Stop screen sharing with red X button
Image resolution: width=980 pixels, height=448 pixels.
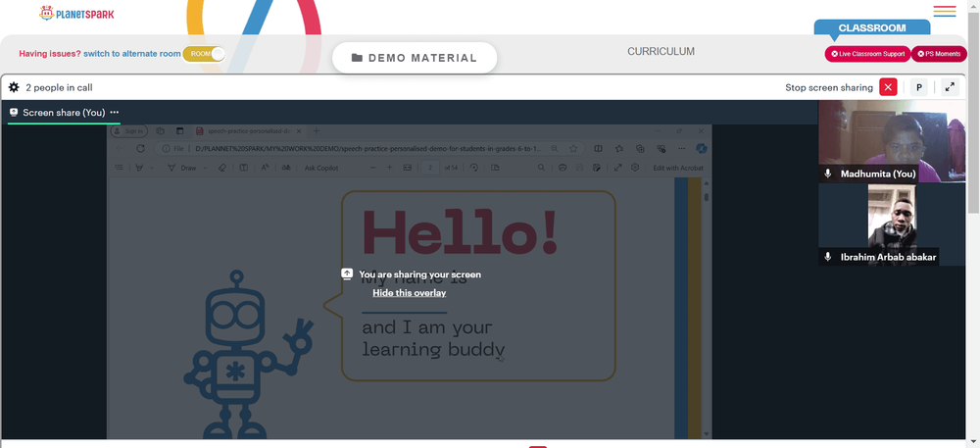888,87
